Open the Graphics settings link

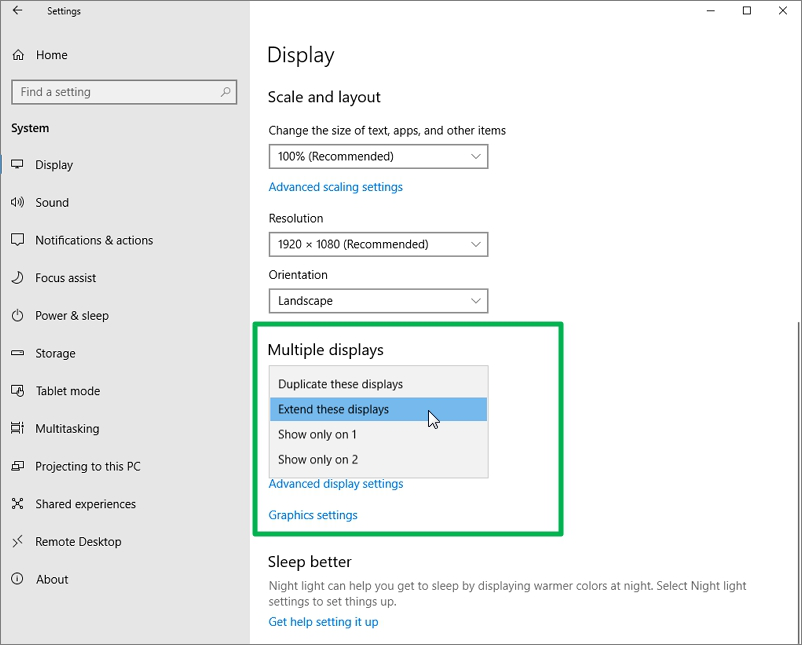tap(312, 515)
